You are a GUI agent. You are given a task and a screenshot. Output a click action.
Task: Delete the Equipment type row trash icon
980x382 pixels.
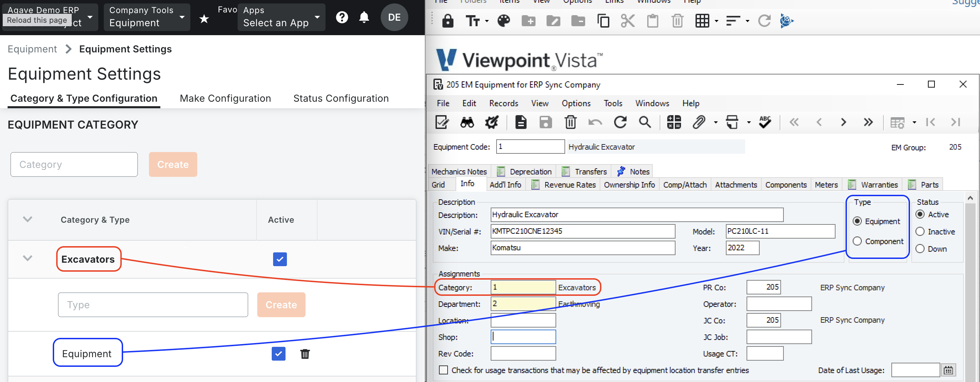[x=305, y=354]
